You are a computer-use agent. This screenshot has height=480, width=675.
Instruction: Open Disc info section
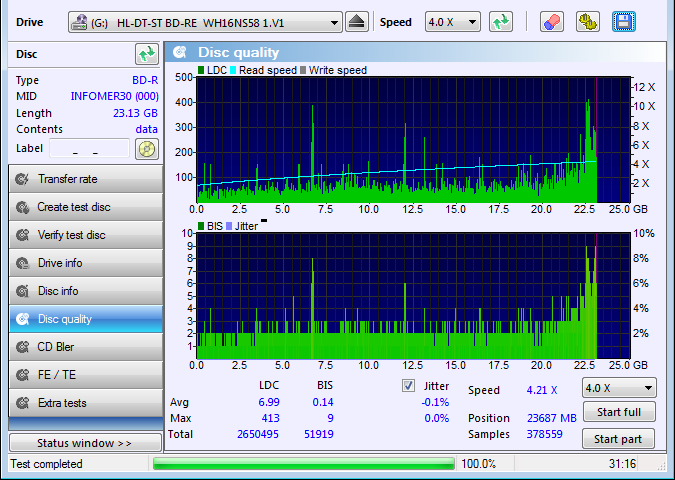[86, 291]
